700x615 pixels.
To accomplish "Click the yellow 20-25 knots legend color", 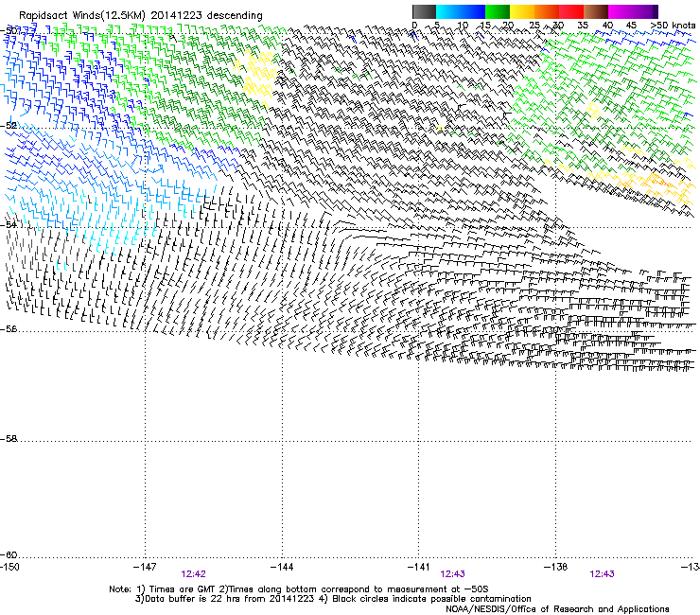I will 522,11.
